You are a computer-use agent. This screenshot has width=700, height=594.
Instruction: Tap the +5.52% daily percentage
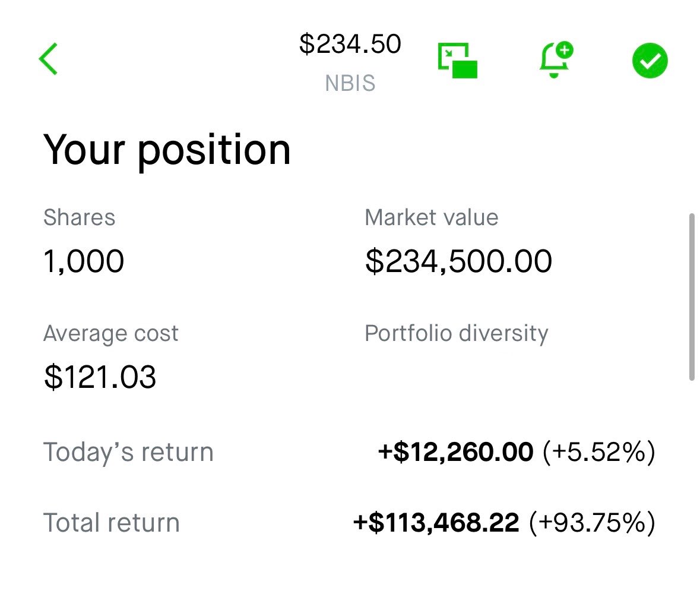[x=599, y=451]
